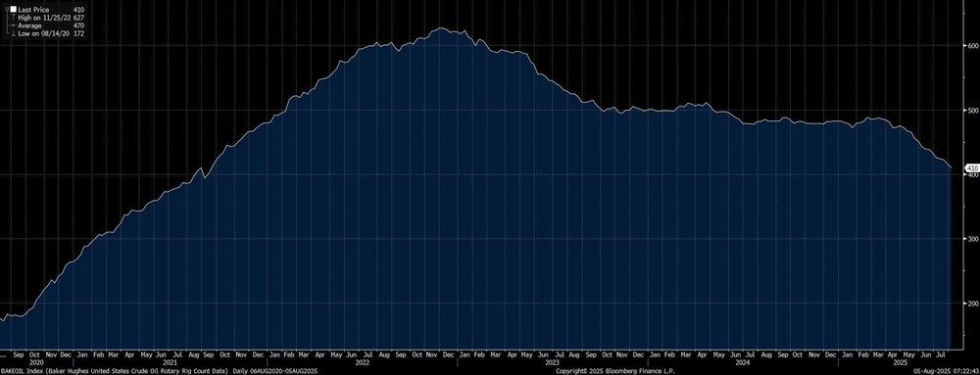The width and height of the screenshot is (980, 375).
Task: Select the "Last Price" legend label
Action: pos(33,10)
